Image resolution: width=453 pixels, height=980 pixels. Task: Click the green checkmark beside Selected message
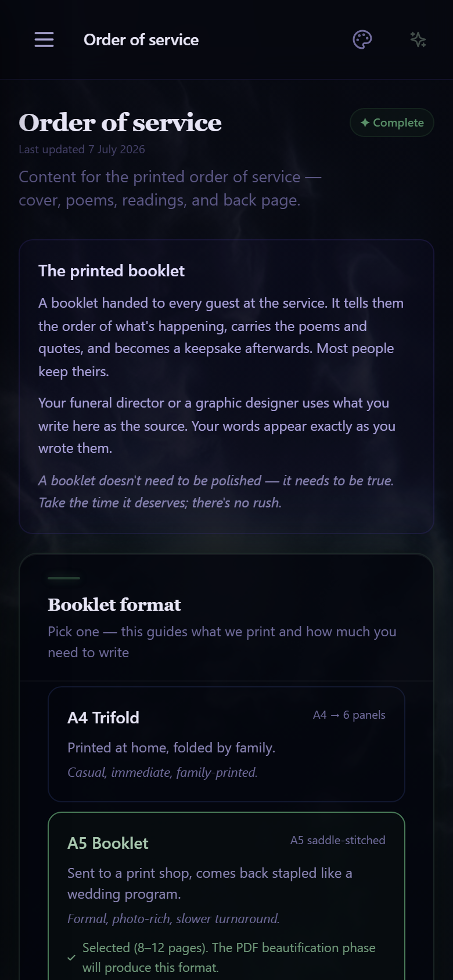point(71,957)
